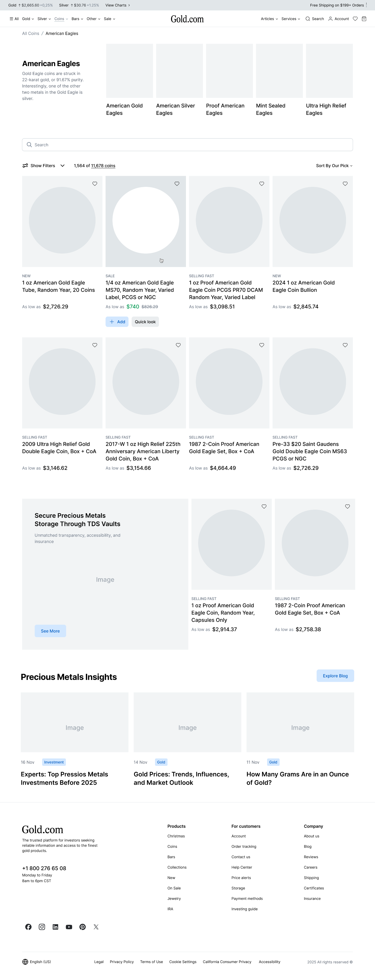Add the 1/4 oz Gold Eagle to cart
Screen dimensions: 375x980
(117, 322)
